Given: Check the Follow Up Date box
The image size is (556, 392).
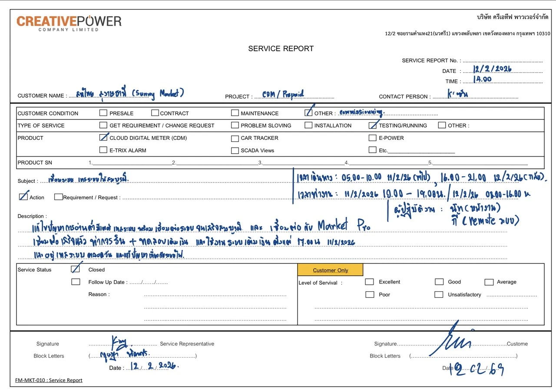Looking at the screenshot, I should point(76,282).
